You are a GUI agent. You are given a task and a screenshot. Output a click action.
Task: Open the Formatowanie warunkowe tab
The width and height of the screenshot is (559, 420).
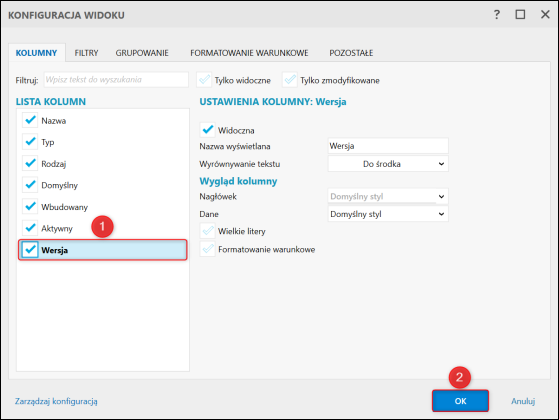pos(249,53)
